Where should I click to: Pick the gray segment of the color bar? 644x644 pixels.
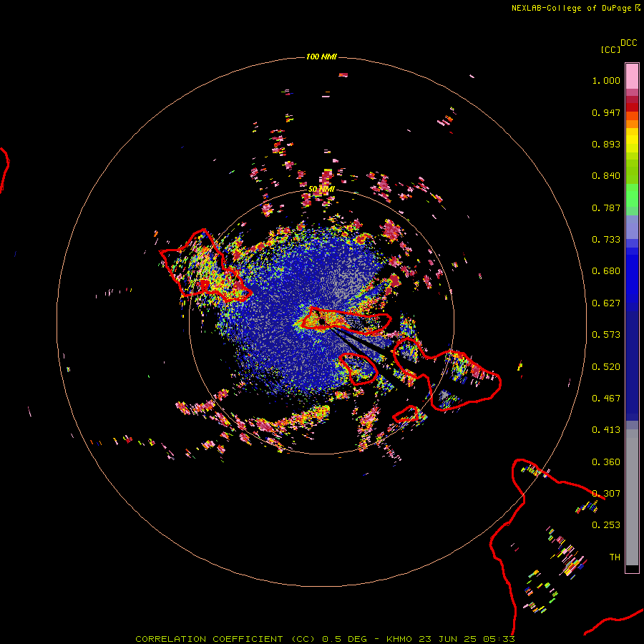pyautogui.click(x=632, y=497)
